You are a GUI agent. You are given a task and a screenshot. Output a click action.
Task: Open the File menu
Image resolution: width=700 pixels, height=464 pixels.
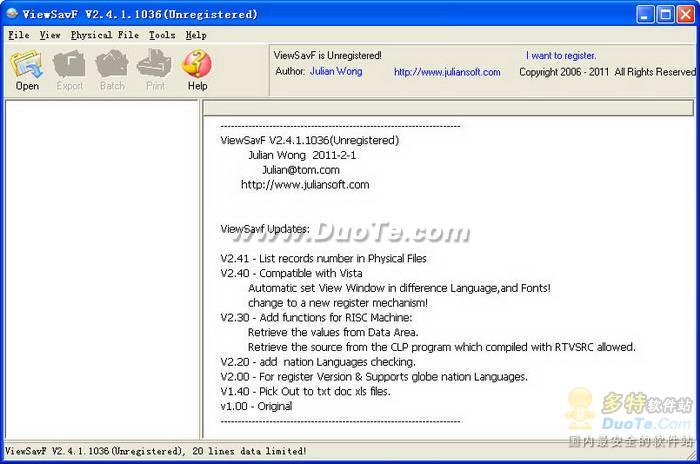[x=19, y=35]
